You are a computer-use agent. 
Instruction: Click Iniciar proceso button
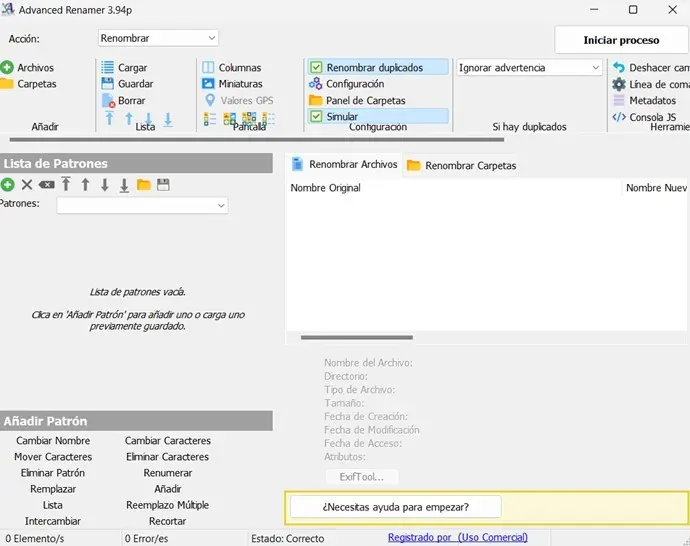coord(621,40)
